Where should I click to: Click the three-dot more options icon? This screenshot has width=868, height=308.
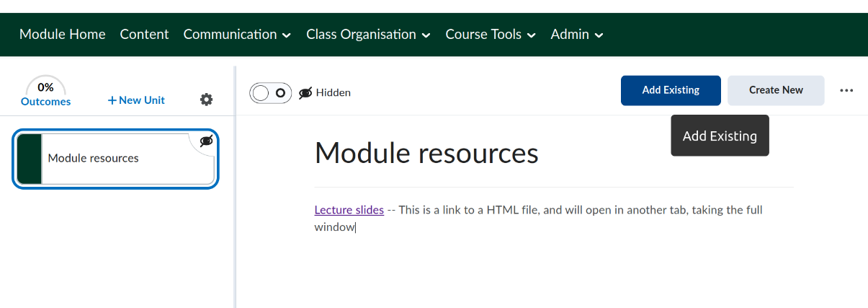point(846,90)
